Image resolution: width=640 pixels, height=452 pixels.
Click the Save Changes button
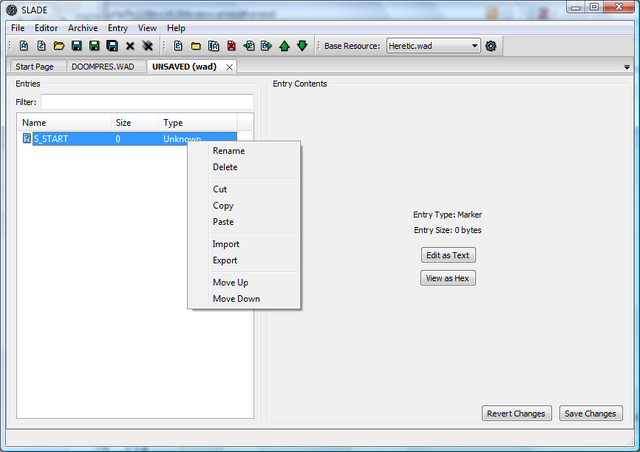coord(590,414)
